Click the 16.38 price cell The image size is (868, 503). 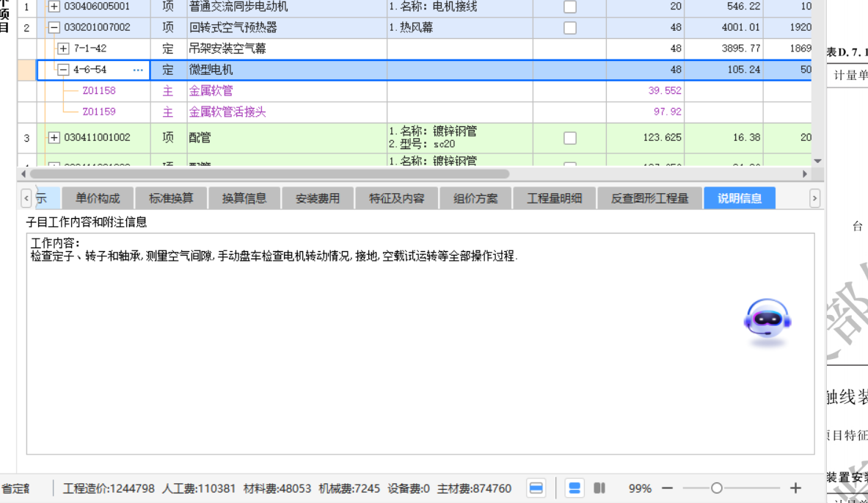click(x=723, y=137)
